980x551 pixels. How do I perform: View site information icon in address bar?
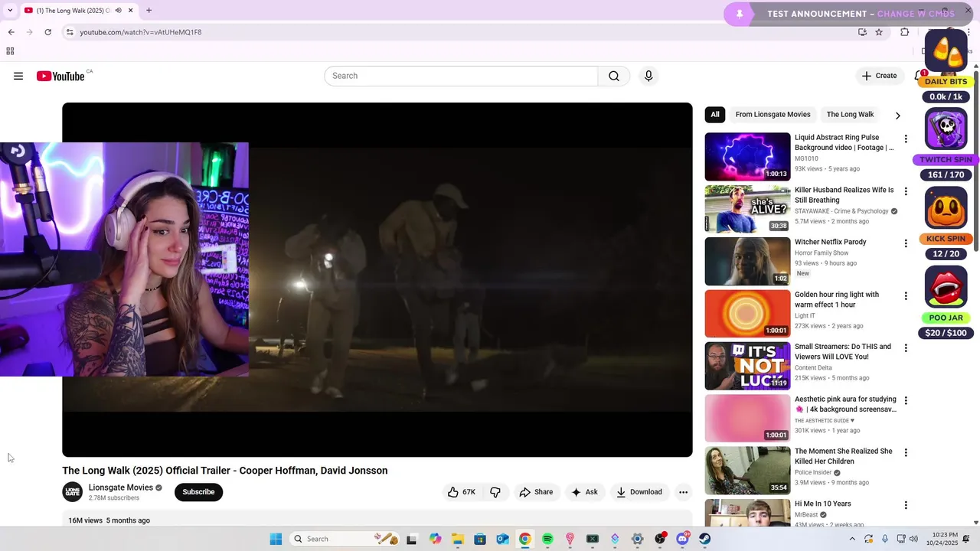click(x=70, y=32)
